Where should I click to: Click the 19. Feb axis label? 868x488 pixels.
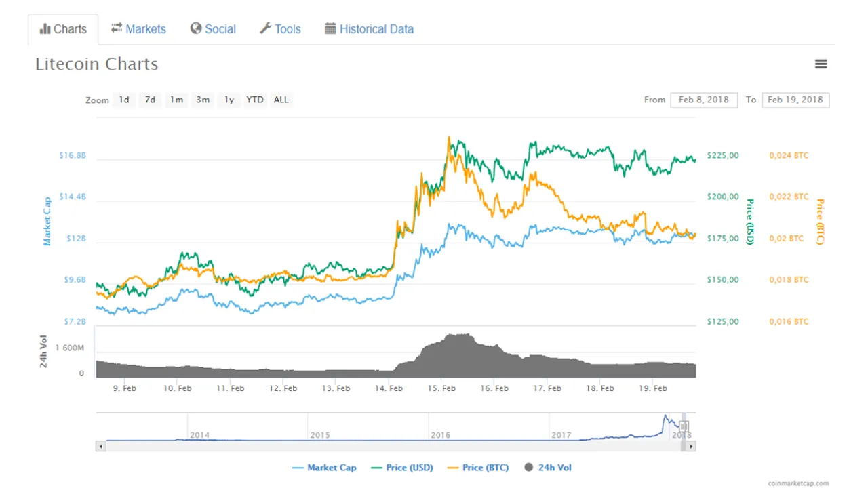coord(653,388)
